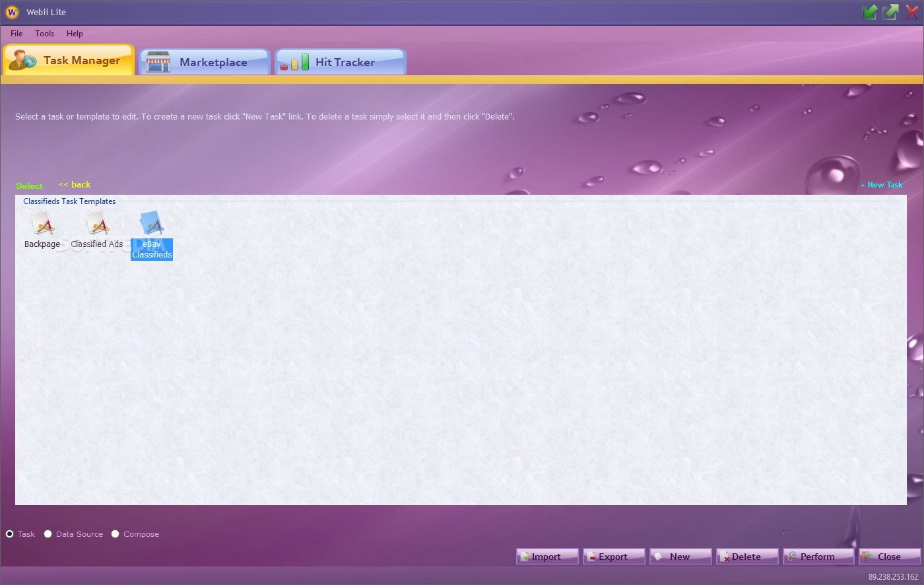
Task: Select the Compose radio button
Action: click(115, 534)
